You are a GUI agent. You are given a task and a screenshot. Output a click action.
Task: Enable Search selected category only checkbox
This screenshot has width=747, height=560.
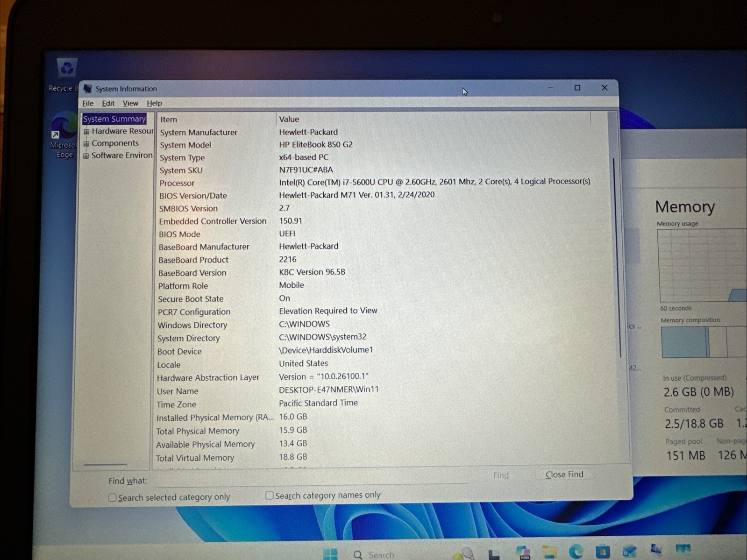click(112, 497)
